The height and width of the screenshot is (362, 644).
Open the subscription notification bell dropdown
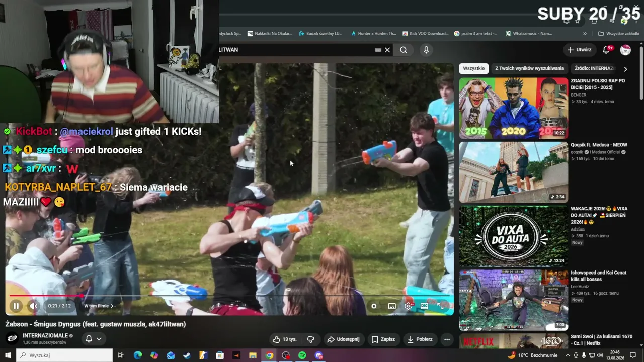point(94,339)
